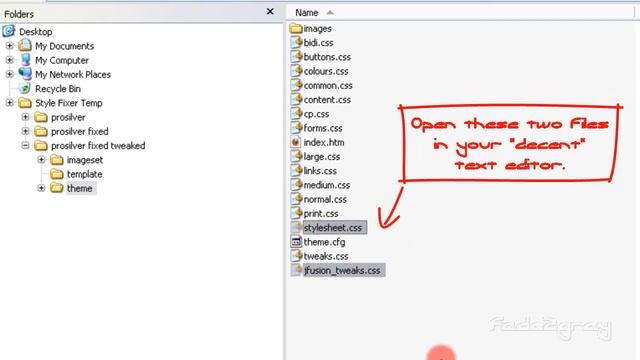Expand the theme folder node
The height and width of the screenshot is (360, 640).
[x=41, y=188]
